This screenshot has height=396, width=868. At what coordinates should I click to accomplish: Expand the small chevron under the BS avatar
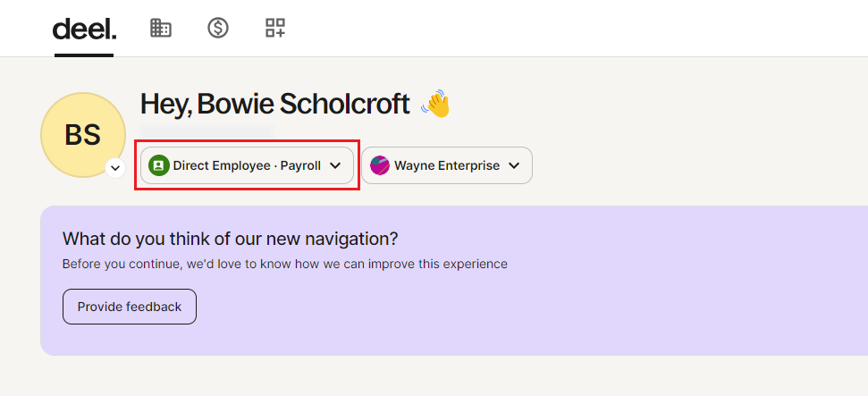115,167
